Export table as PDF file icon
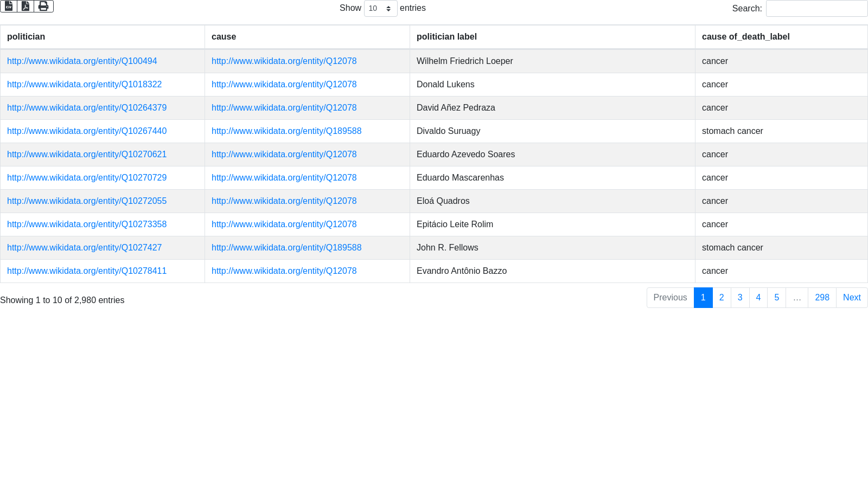Screen dimensions: 868x488 (x=25, y=6)
